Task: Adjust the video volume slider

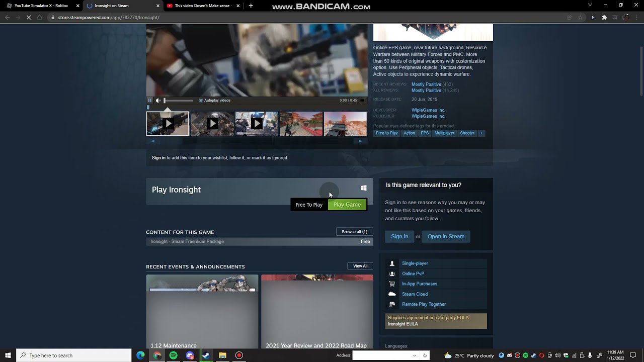Action: pos(178,101)
